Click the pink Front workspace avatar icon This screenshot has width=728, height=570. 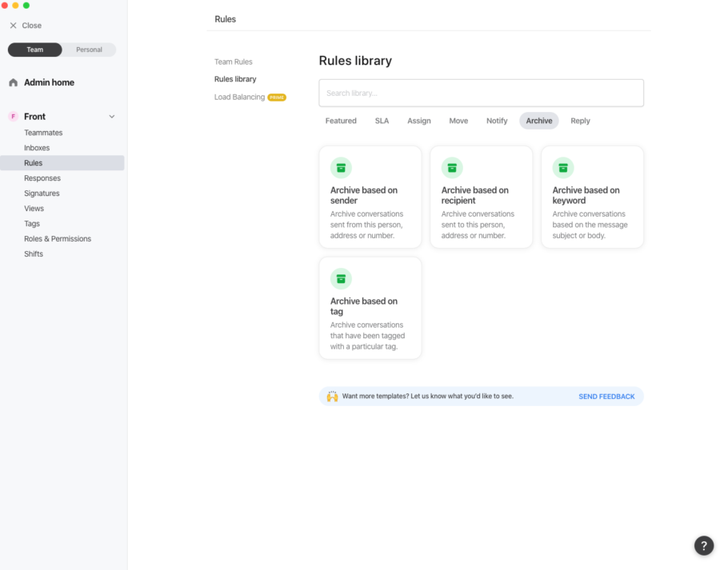[13, 117]
